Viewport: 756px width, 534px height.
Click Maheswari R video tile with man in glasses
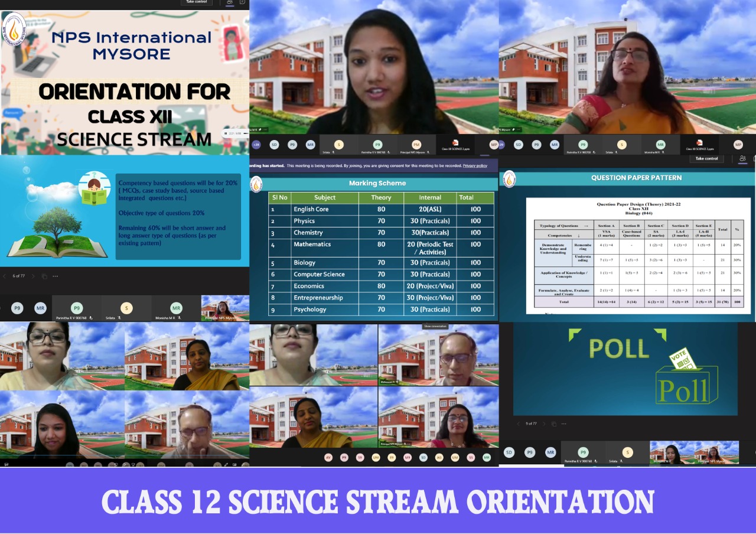[438, 354]
